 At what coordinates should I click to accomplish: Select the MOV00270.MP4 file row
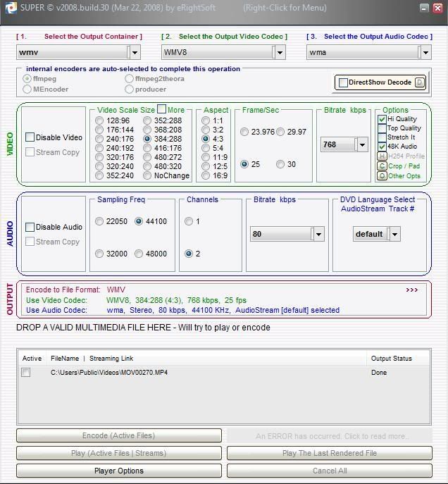click(x=224, y=373)
